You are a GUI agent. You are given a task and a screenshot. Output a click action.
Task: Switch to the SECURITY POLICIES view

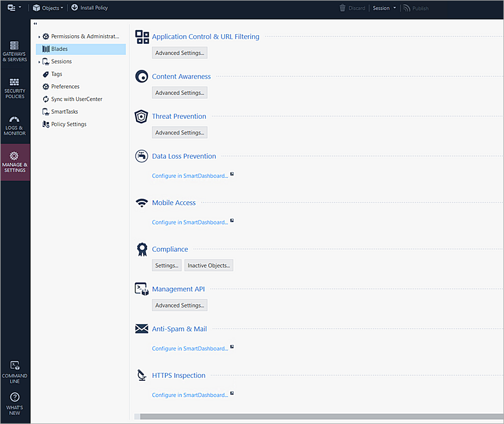[14, 88]
